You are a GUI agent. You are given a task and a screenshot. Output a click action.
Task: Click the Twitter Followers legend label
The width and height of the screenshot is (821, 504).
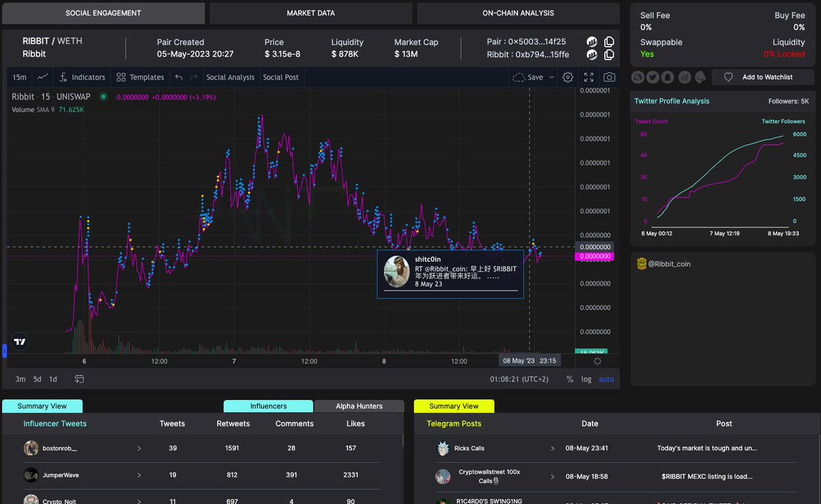(x=785, y=122)
